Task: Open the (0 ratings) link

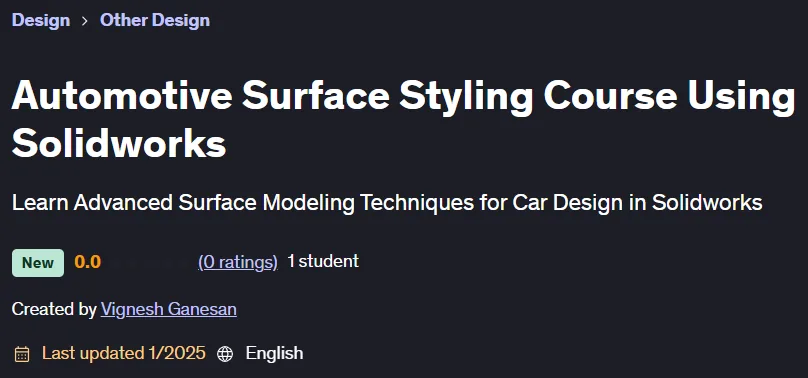Action: click(238, 262)
